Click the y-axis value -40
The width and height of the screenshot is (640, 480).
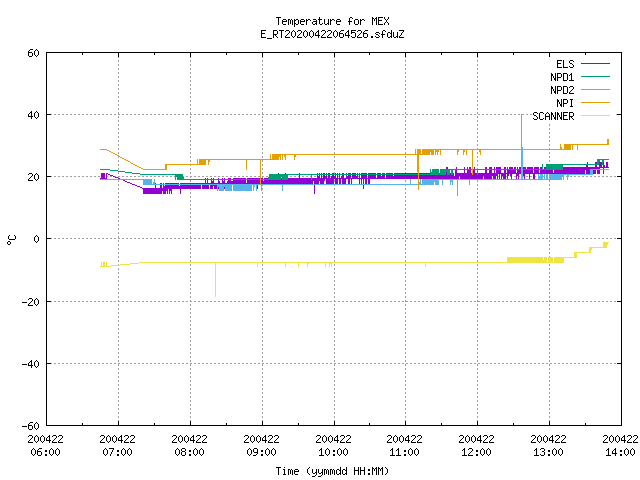[31, 364]
